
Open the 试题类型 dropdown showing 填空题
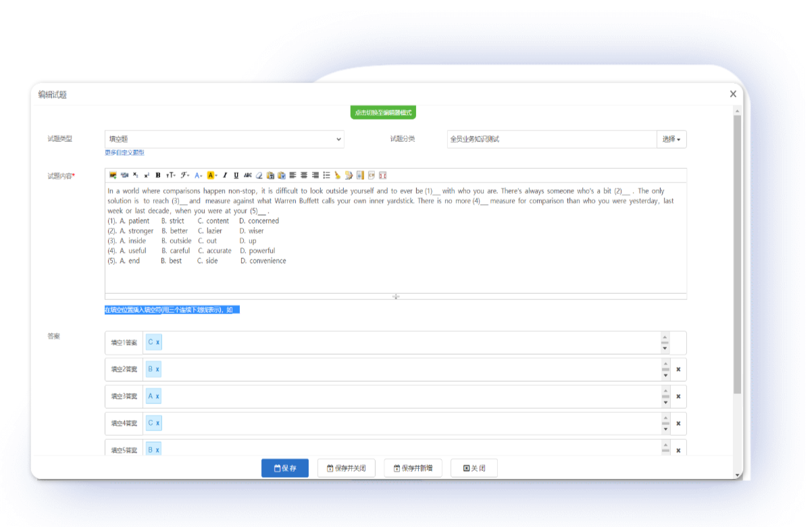(x=224, y=139)
